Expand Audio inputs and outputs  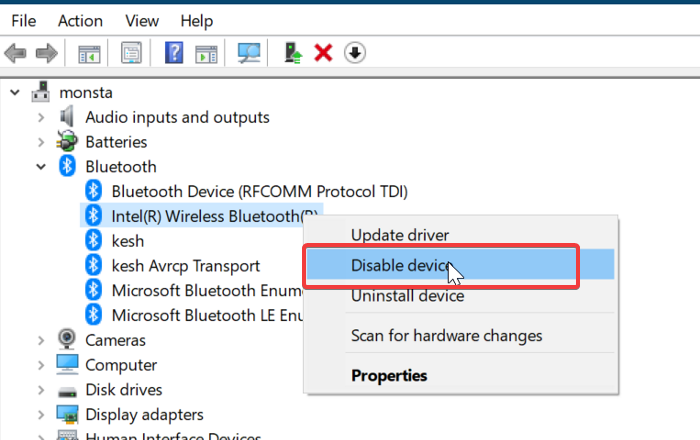point(41,117)
